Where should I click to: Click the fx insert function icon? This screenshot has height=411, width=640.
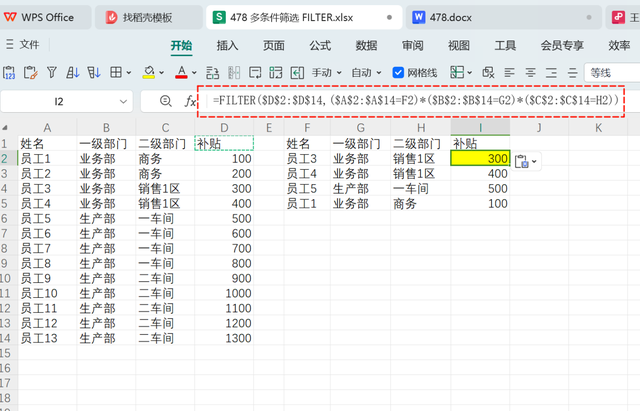(x=190, y=101)
